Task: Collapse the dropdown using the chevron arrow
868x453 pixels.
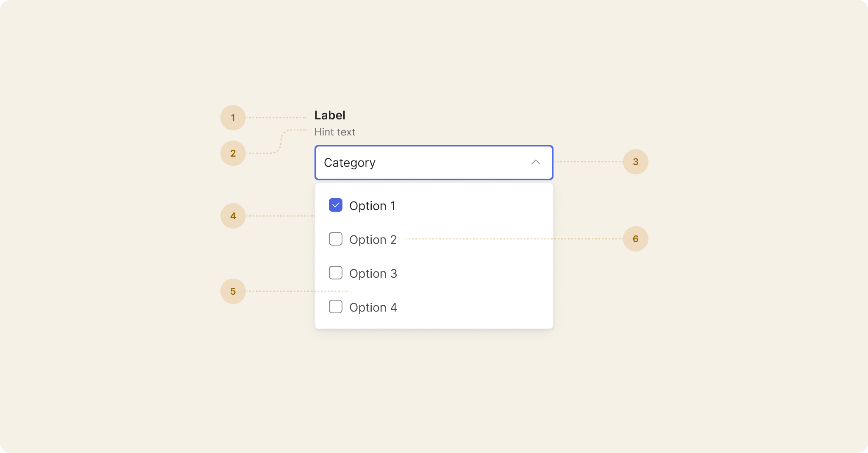Action: pos(536,163)
